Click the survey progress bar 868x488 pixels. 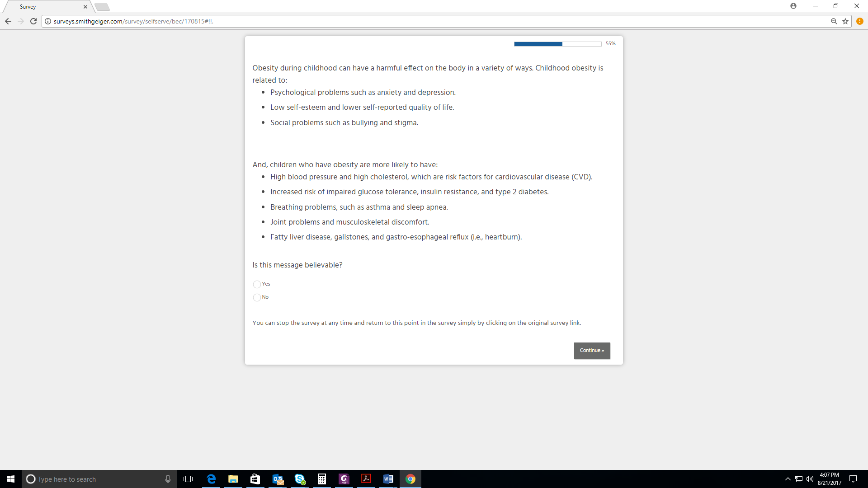click(x=557, y=44)
